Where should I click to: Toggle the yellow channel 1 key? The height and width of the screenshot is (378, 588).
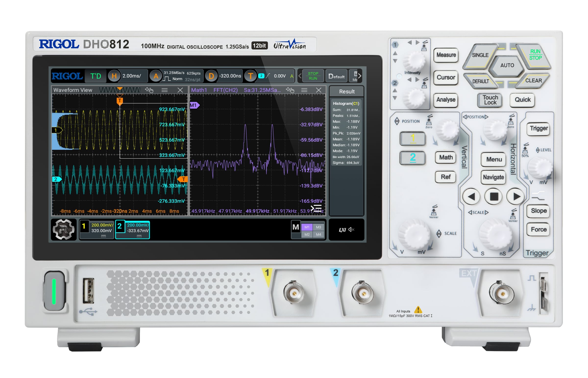click(x=413, y=138)
